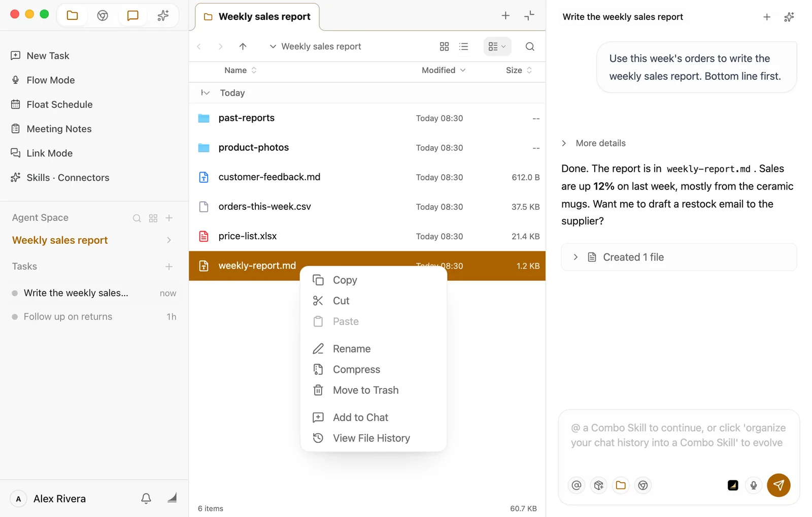Select the orders-this-week.csv file
The width and height of the screenshot is (812, 517).
tap(367, 207)
